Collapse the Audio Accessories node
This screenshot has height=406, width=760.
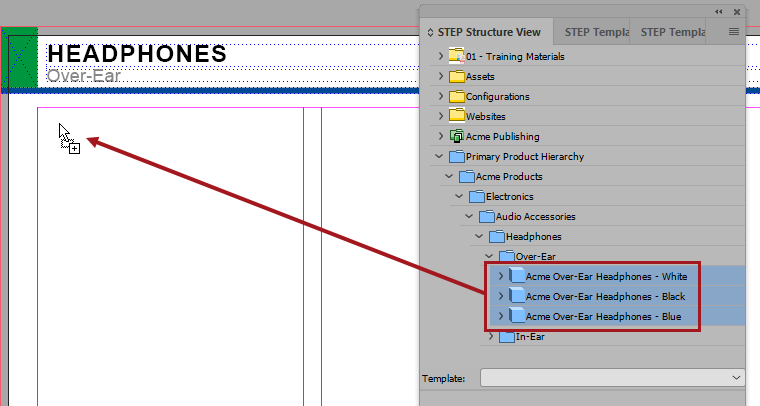[469, 216]
